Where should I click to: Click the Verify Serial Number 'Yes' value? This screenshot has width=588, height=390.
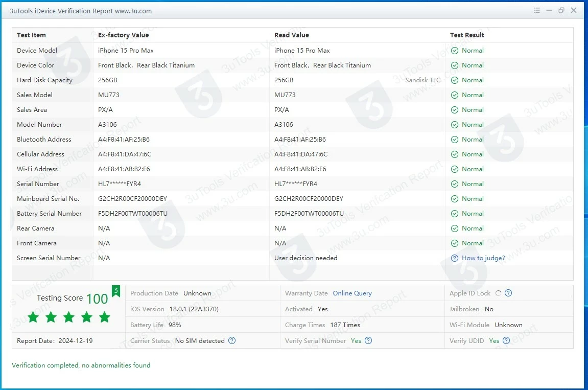[x=356, y=340]
